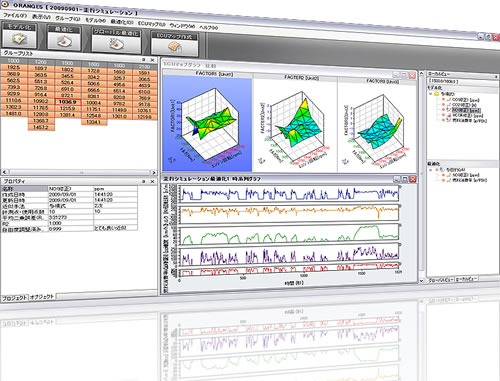Click the folder icon in the モデル化 tree
The width and height of the screenshot is (500, 381).
coord(436,94)
